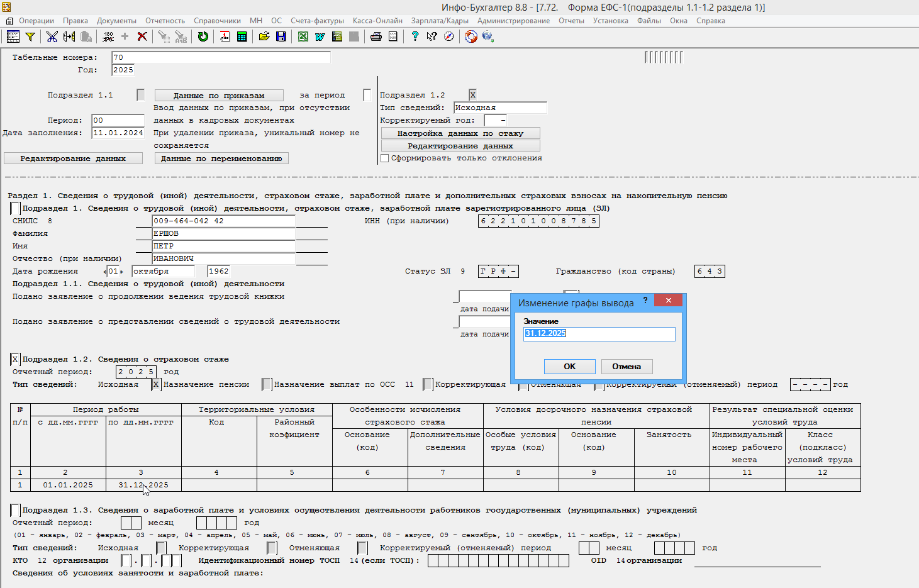Click the flashlight A→B replace icon
919x588 pixels.
pyautogui.click(x=181, y=36)
